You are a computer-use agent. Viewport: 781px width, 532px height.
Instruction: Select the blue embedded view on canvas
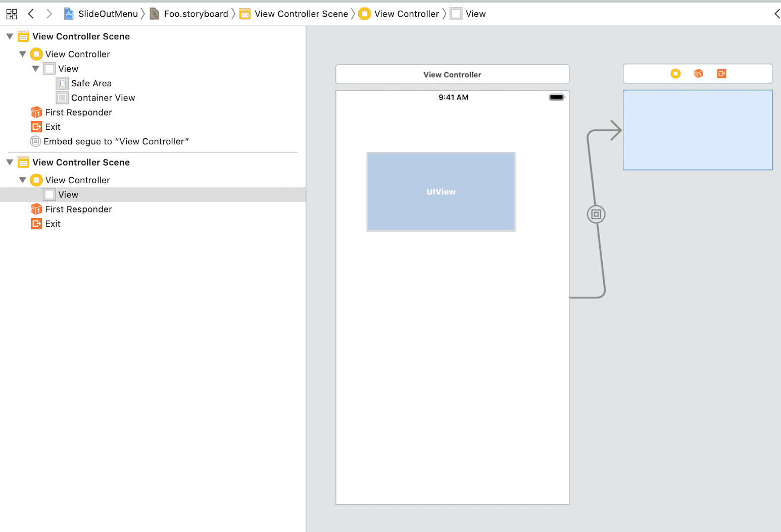pos(698,130)
